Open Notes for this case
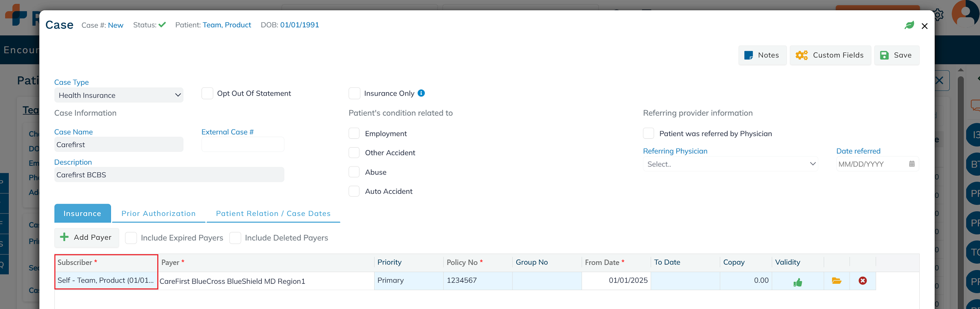The width and height of the screenshot is (980, 309). [x=762, y=55]
